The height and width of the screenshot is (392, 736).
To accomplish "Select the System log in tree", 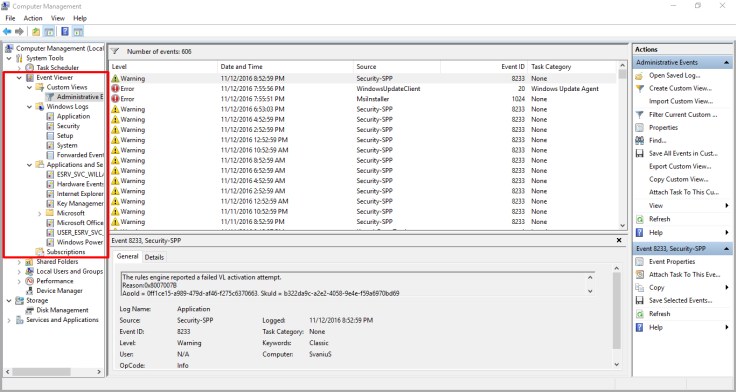I will pyautogui.click(x=67, y=146).
